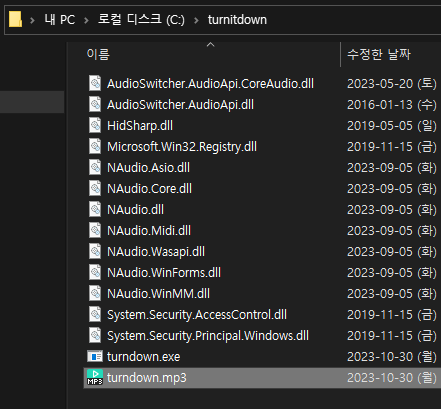Expand the chevron after 내 PC
The image size is (441, 409).
click(x=86, y=20)
